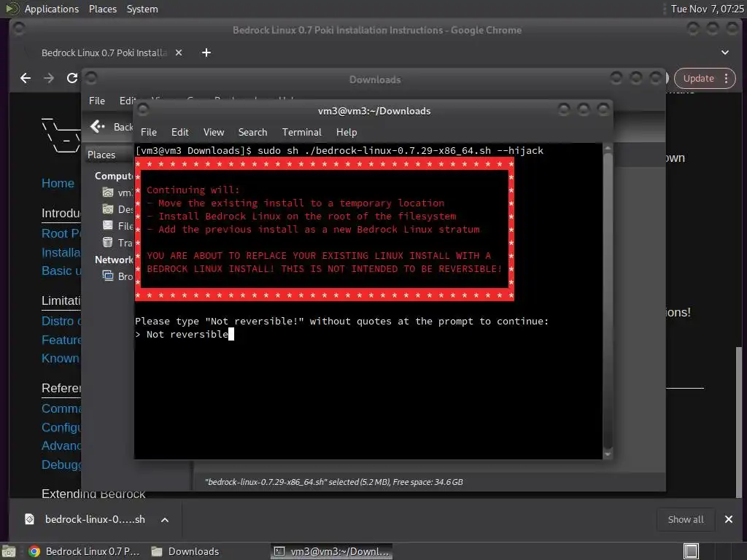Switch to Downloads taskbar item

click(186, 551)
